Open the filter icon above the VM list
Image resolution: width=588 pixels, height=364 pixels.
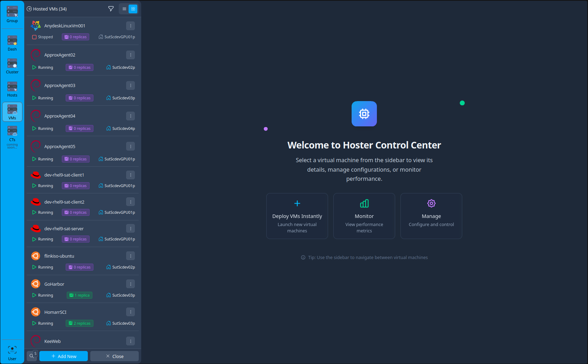[111, 9]
